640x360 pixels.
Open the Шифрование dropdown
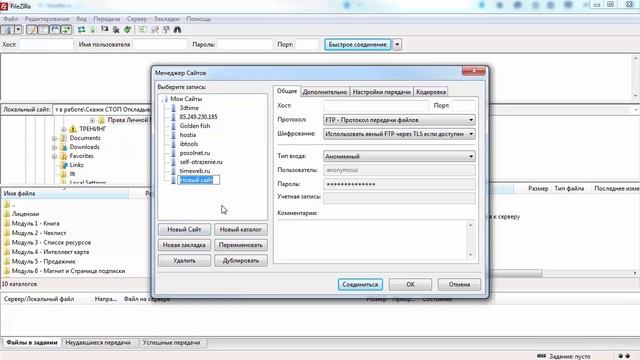[x=399, y=134]
